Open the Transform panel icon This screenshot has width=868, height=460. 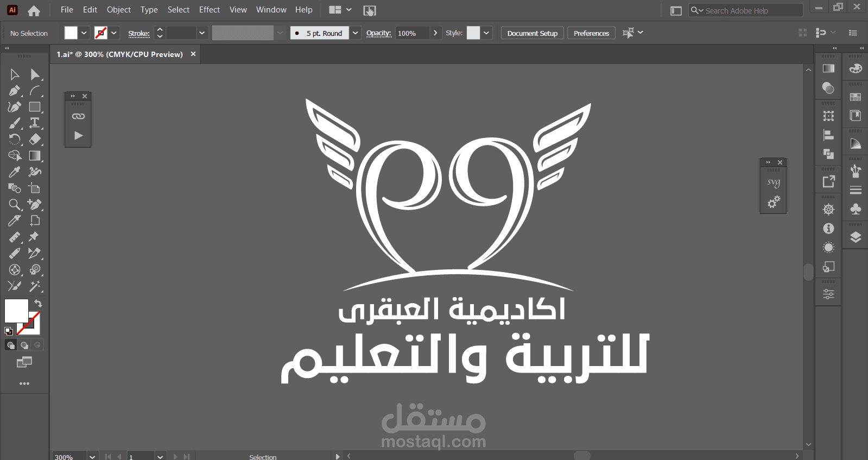click(828, 116)
